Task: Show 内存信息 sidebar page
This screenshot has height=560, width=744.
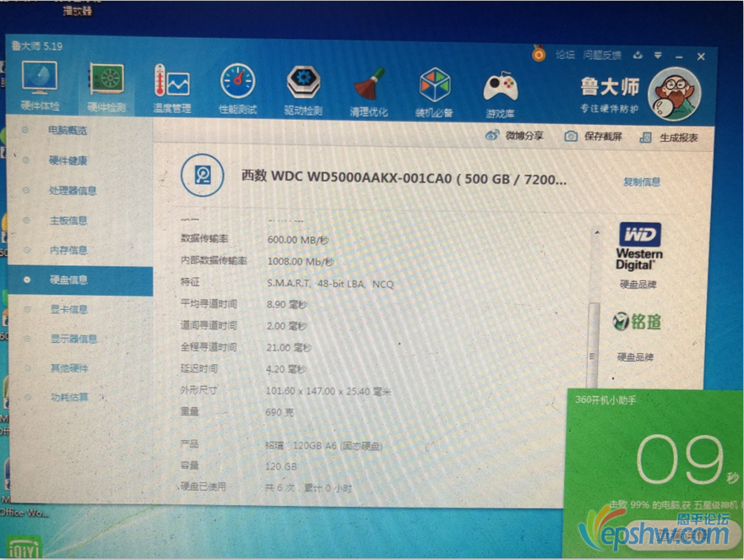Action: (x=68, y=250)
